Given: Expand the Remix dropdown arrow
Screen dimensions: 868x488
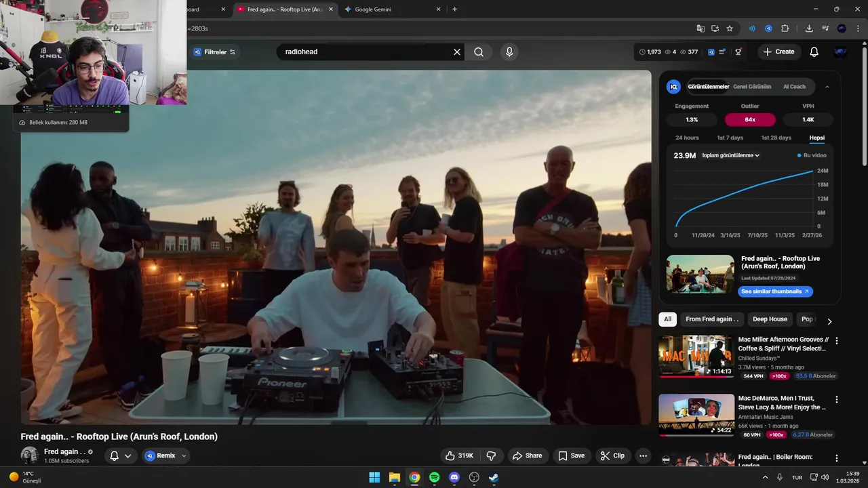Looking at the screenshot, I should click(184, 456).
